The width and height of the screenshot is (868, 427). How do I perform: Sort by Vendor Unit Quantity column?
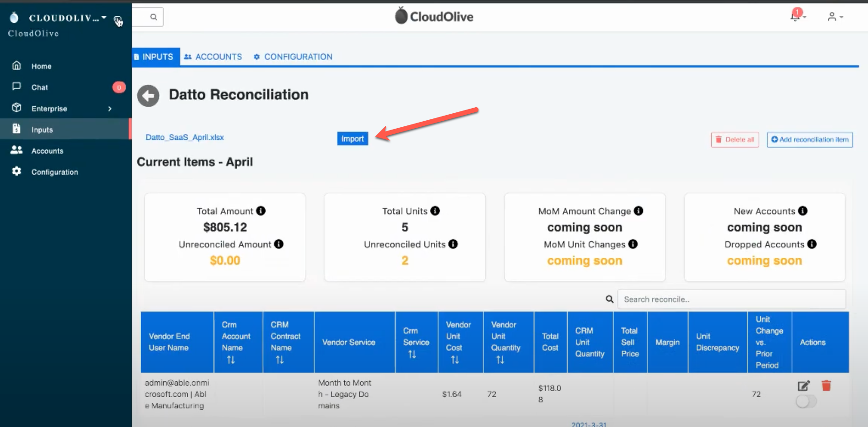coord(500,360)
